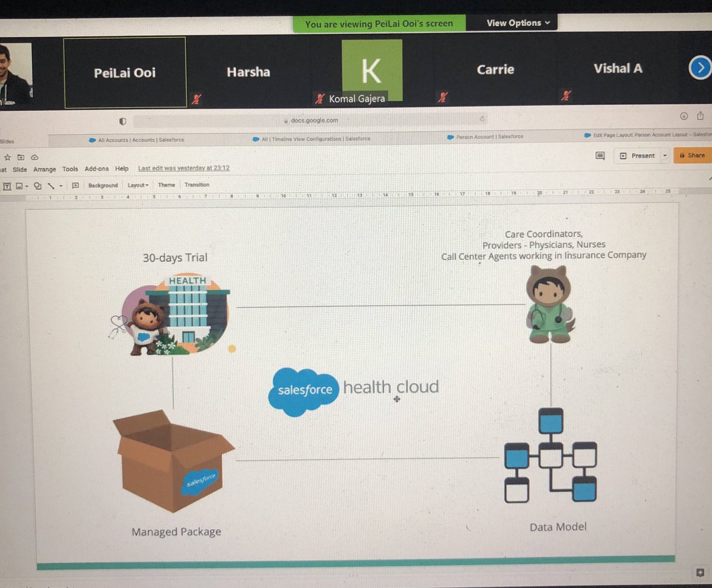Select the Line tool
The image size is (712, 588).
[x=51, y=186]
